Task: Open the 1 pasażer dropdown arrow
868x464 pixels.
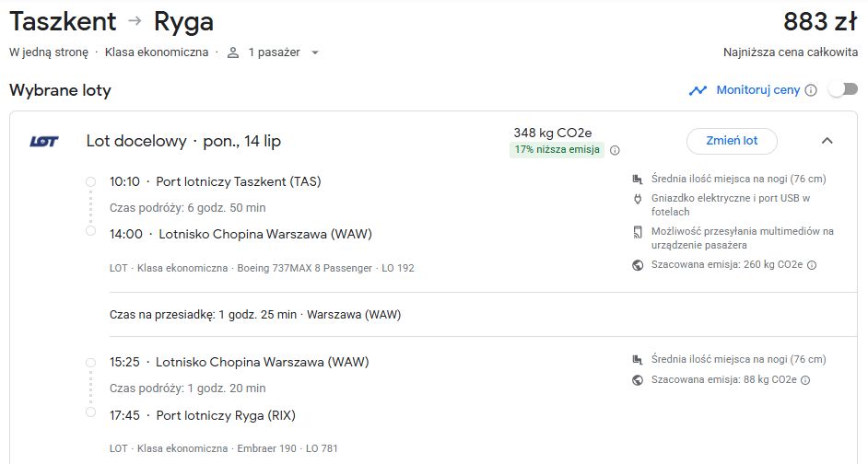Action: [x=315, y=52]
